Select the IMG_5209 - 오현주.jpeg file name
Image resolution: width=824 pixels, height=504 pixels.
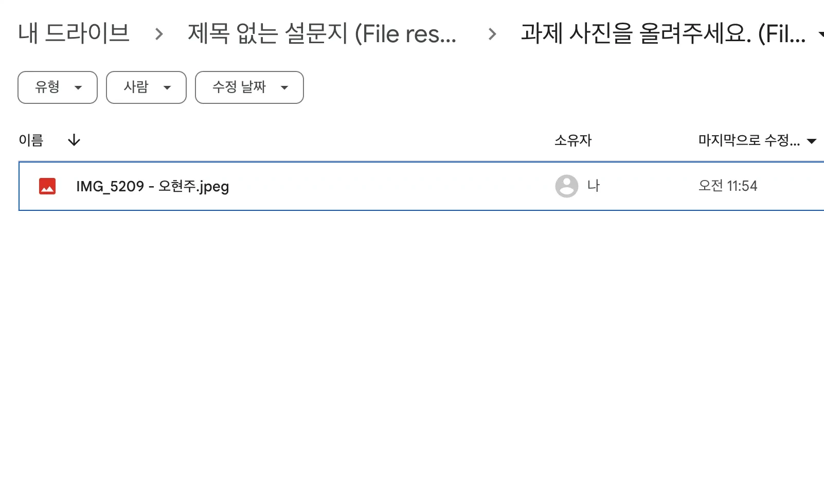coord(152,186)
